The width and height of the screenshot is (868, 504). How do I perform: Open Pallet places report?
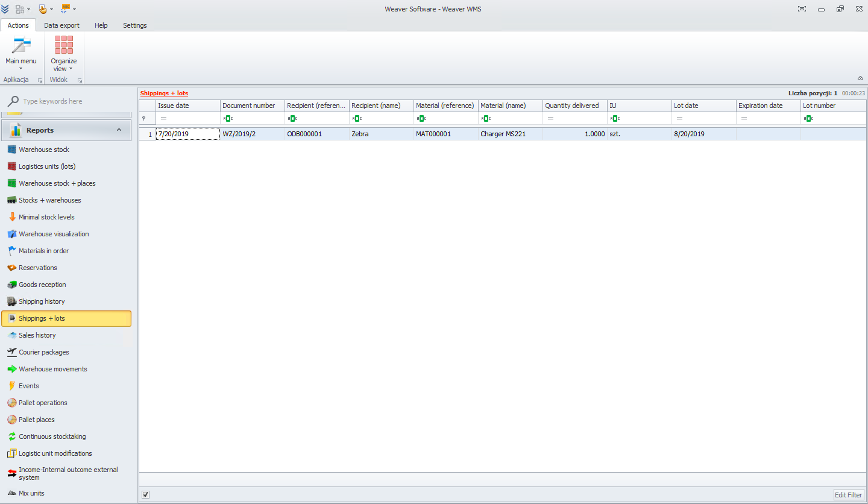[x=66, y=420]
